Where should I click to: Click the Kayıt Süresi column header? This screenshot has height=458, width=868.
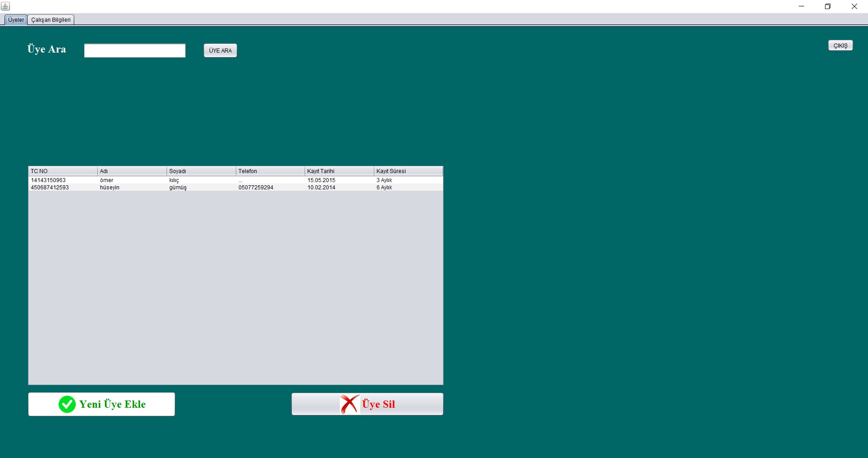(x=408, y=171)
